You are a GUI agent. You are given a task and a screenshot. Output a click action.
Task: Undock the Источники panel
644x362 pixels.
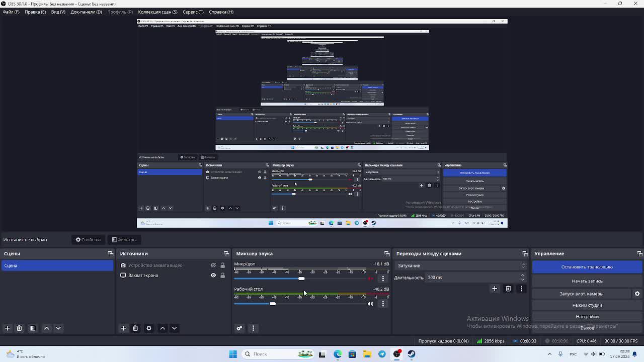[226, 253]
